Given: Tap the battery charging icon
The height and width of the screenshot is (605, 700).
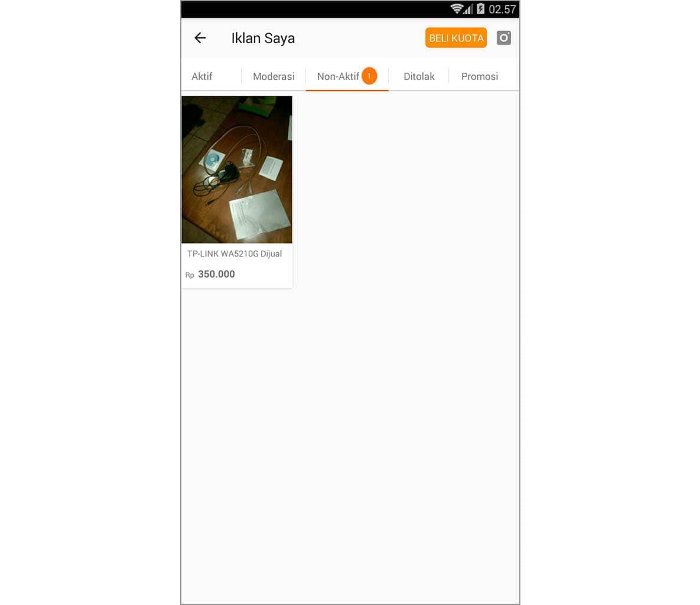Looking at the screenshot, I should [480, 9].
